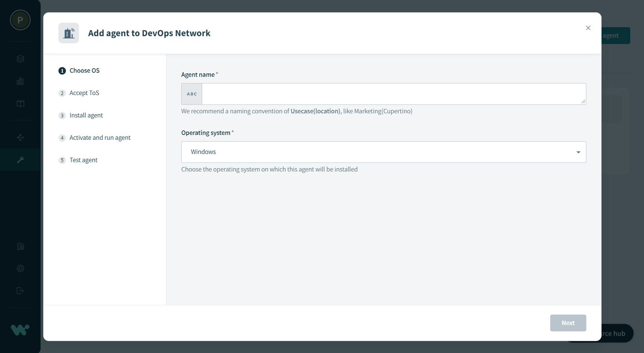Expand the Operating system dropdown

[x=383, y=152]
